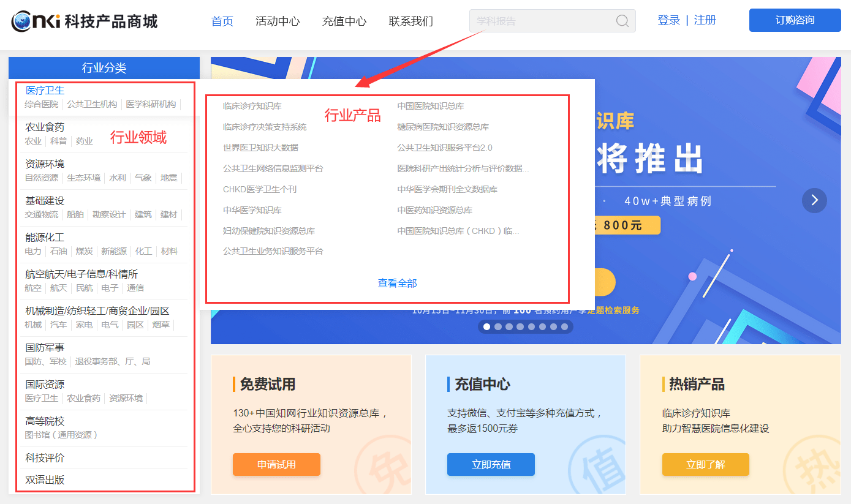Open 临床诊疗决策支持系统 product link
This screenshot has width=851, height=504.
tap(265, 127)
